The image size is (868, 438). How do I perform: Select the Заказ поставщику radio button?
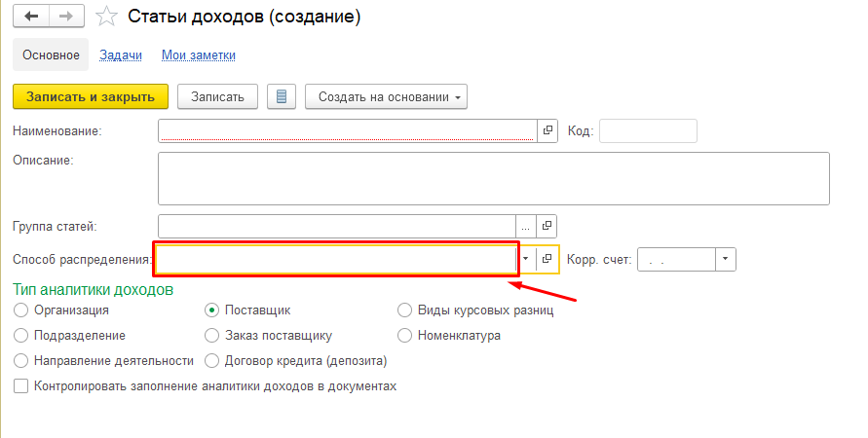211,336
